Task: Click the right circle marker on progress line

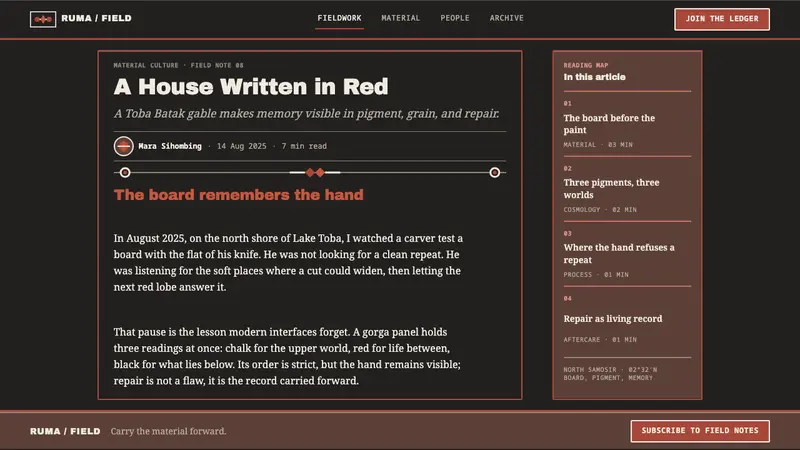Action: click(494, 172)
